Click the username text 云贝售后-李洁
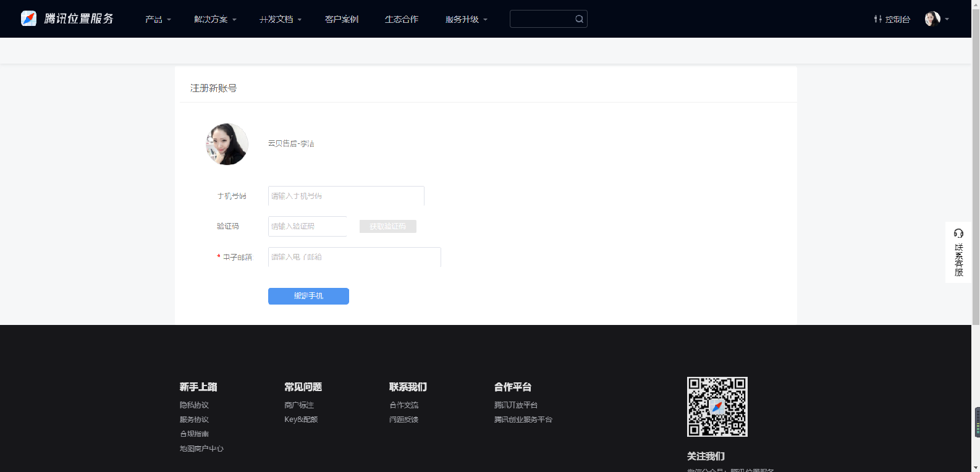 click(291, 143)
